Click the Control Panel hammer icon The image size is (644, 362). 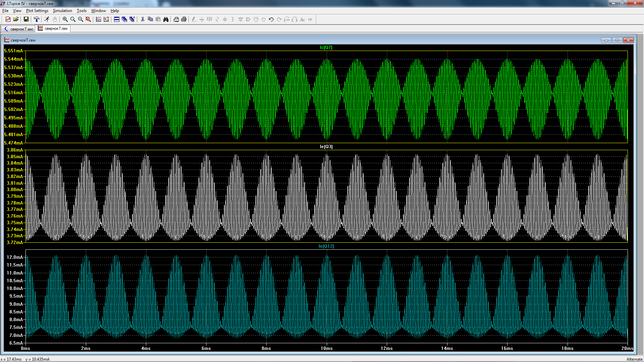coord(37,19)
